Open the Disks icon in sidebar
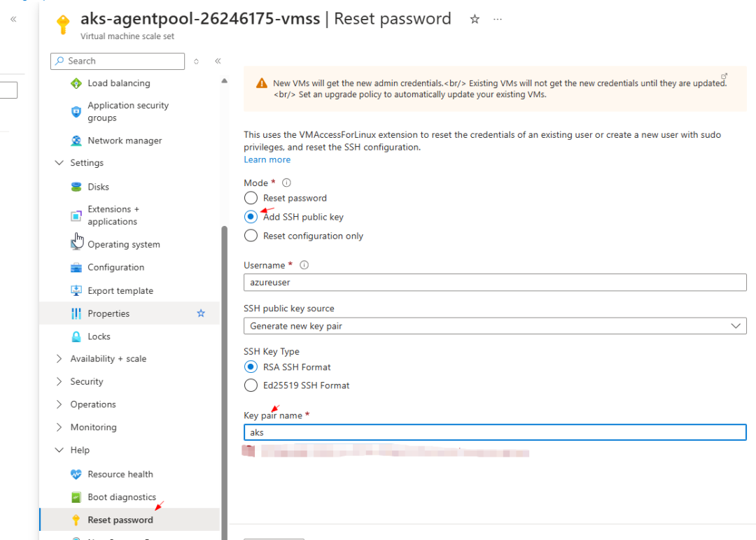Viewport: 756px width, 540px height. pos(76,187)
